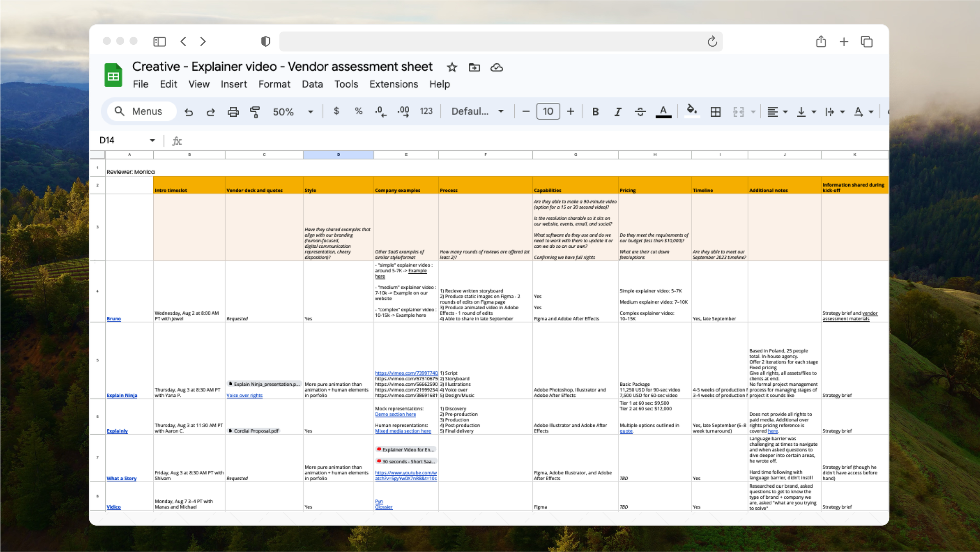
Task: Open the Explainly vendor link
Action: pyautogui.click(x=117, y=431)
